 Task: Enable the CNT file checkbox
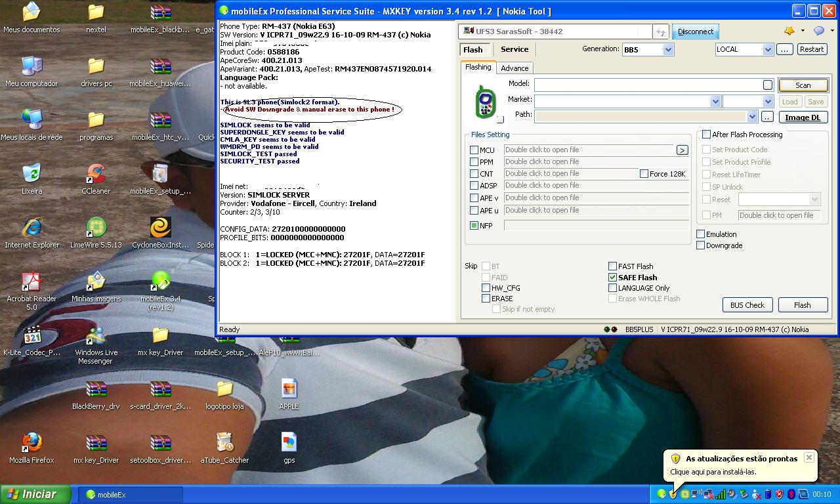[x=474, y=174]
